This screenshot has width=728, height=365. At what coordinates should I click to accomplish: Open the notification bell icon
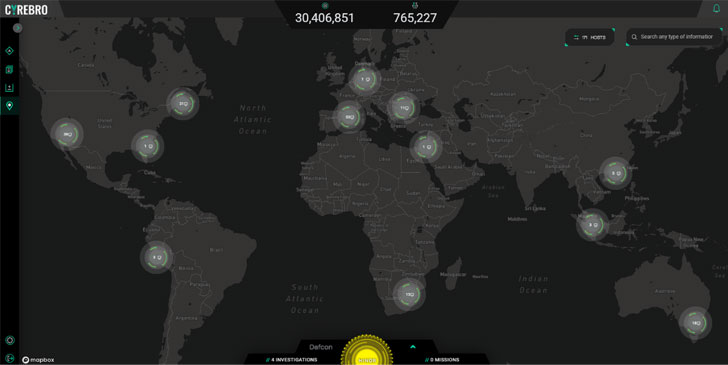pyautogui.click(x=716, y=8)
